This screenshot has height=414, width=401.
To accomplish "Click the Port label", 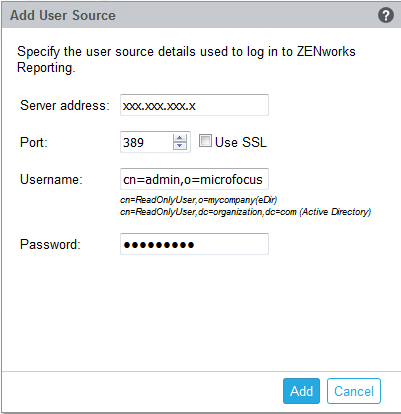I will coord(34,142).
